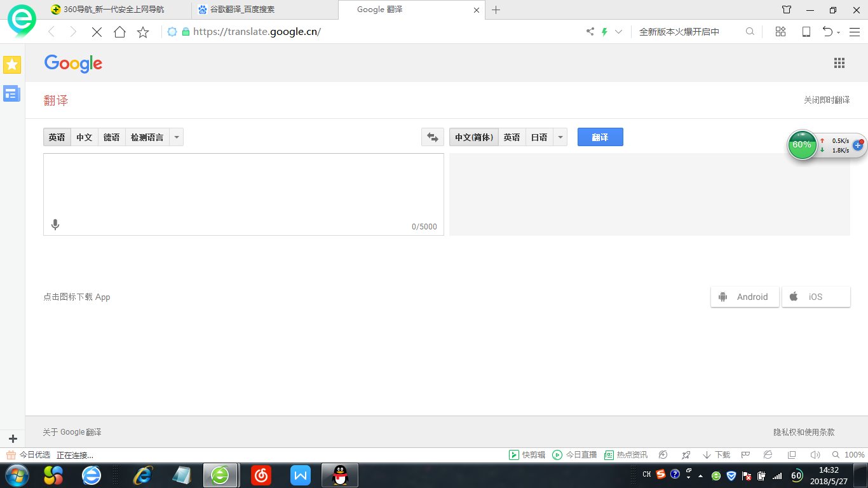Open the extensions grid icon in the toolbar

click(780, 31)
